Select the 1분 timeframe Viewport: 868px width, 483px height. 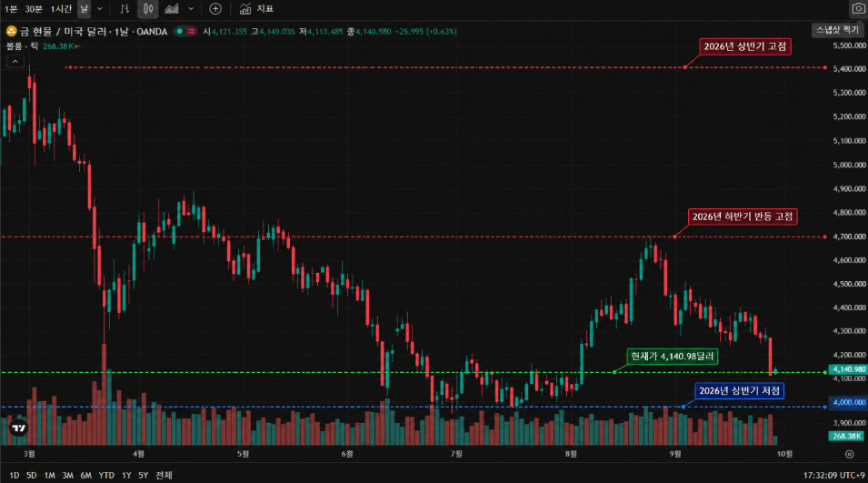(x=11, y=9)
